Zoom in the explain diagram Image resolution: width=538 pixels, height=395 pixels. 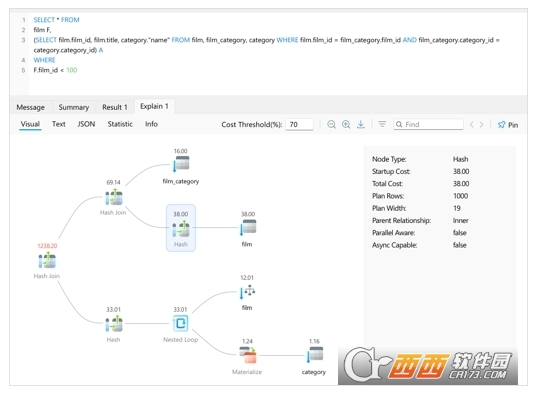point(346,125)
